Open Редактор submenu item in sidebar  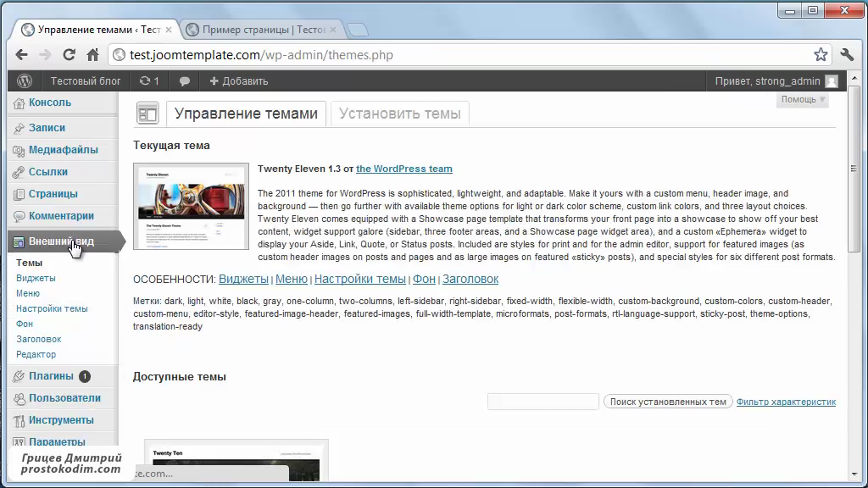[36, 354]
